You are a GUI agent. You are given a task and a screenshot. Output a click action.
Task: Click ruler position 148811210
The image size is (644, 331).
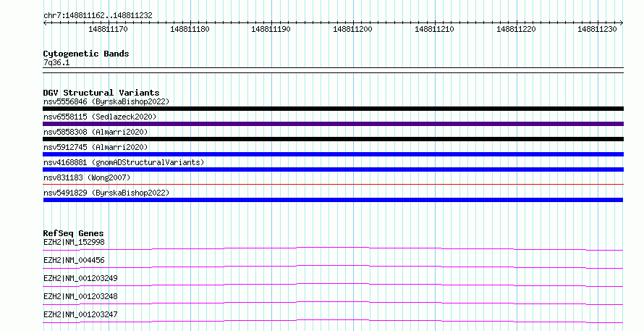(435, 29)
